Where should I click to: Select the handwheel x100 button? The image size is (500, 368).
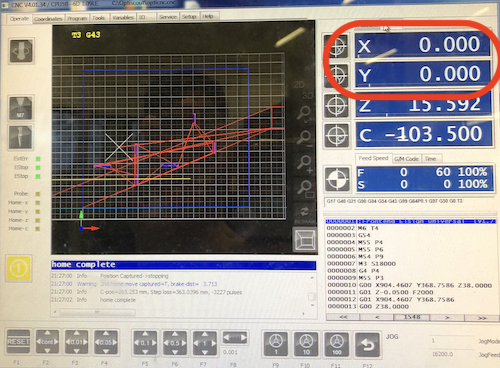(x=337, y=344)
